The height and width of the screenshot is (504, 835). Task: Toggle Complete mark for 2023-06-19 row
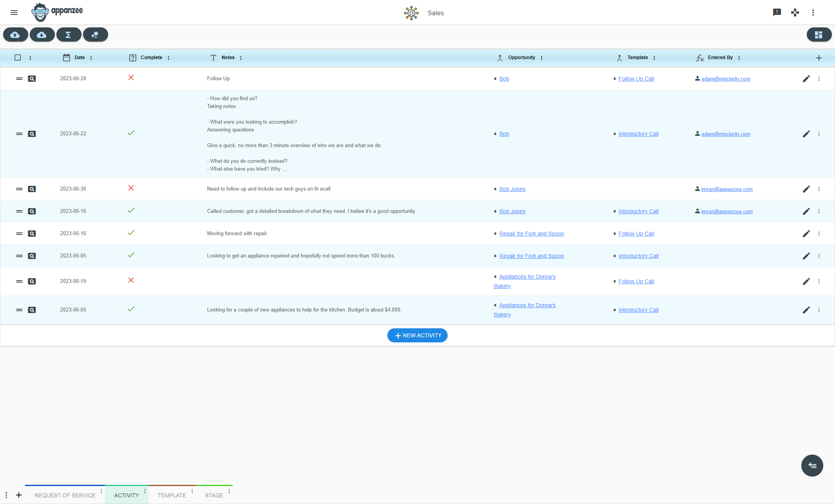[131, 281]
